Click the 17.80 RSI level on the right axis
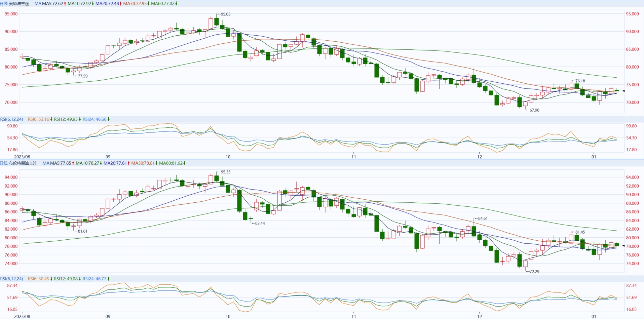644x319 pixels. [632, 150]
